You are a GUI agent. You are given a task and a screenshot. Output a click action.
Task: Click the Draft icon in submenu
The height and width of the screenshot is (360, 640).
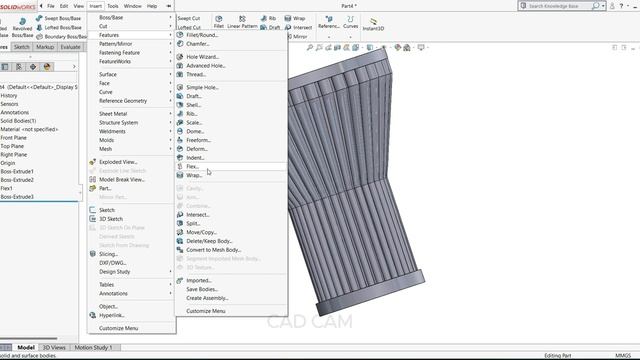[x=180, y=96]
